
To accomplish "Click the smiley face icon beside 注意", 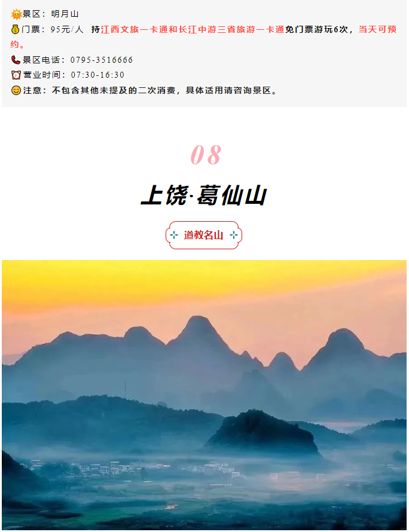I will coord(16,90).
